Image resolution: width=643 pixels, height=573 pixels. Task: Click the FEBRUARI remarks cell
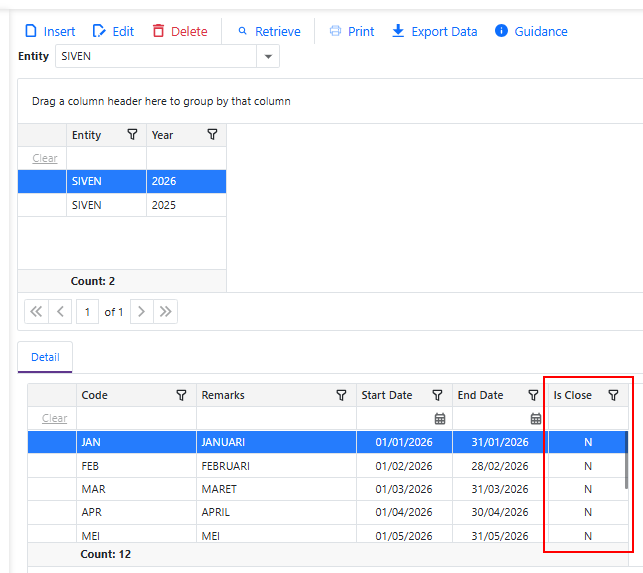276,466
